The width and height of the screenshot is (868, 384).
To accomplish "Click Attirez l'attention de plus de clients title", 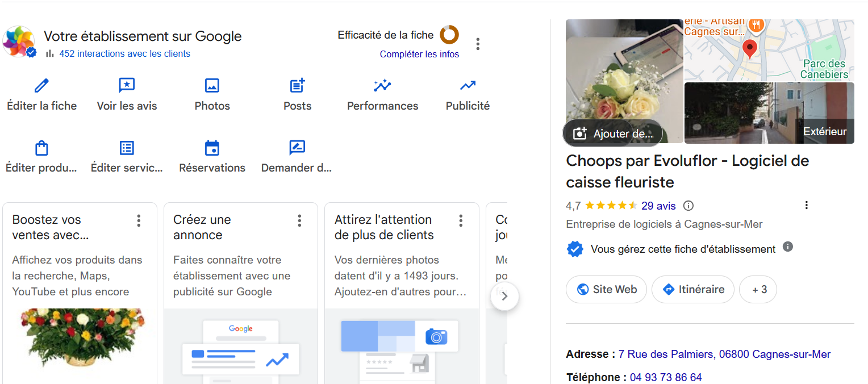I will click(384, 227).
